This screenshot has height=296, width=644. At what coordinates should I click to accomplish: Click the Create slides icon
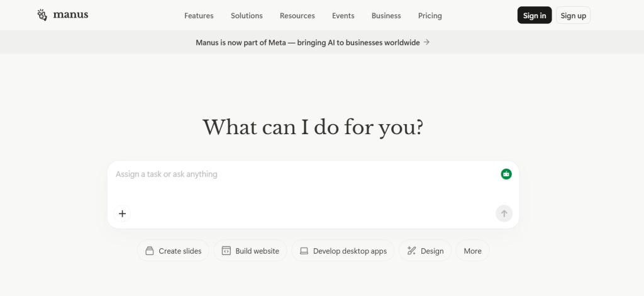(x=150, y=251)
